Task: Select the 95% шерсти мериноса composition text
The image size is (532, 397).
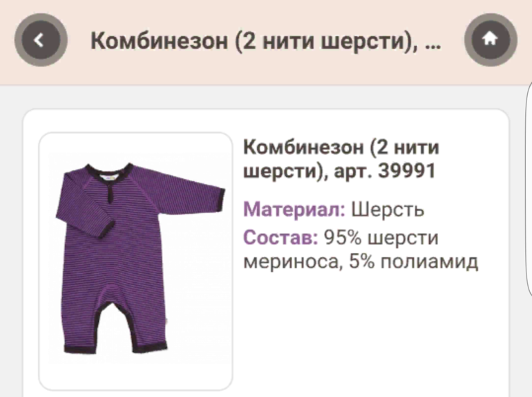Action: click(x=341, y=249)
